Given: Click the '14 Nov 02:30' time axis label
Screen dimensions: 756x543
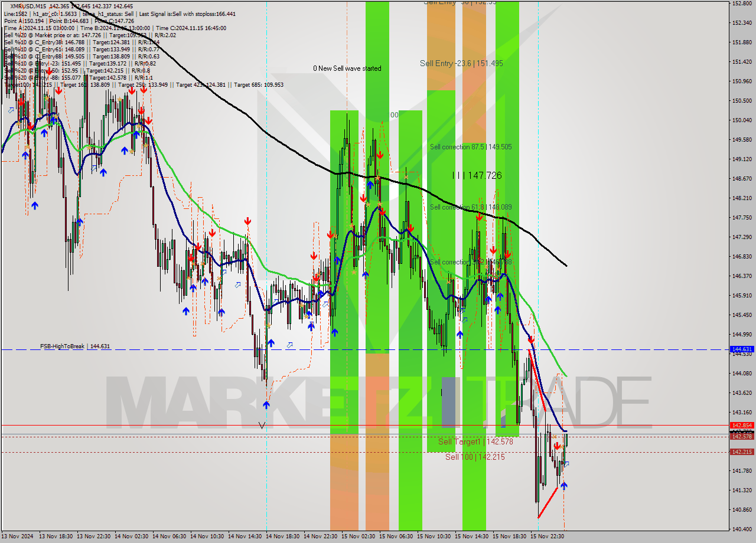Looking at the screenshot, I should pyautogui.click(x=131, y=537).
